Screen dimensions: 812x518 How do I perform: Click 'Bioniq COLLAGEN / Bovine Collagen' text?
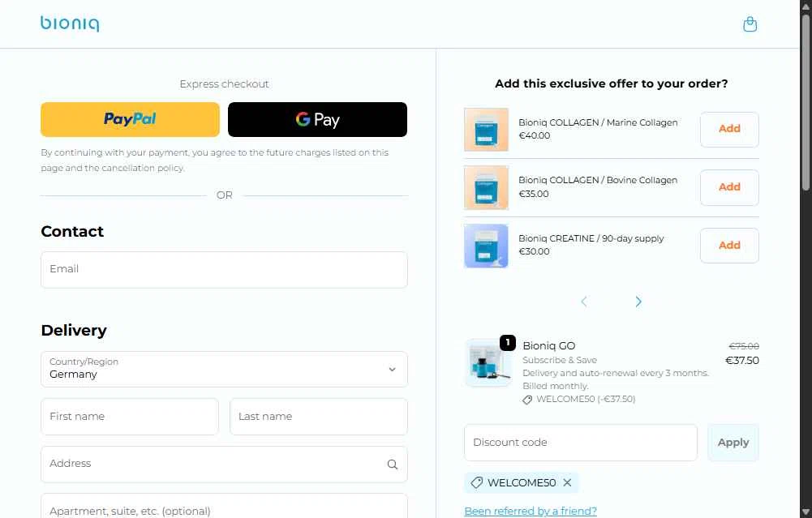(x=598, y=180)
